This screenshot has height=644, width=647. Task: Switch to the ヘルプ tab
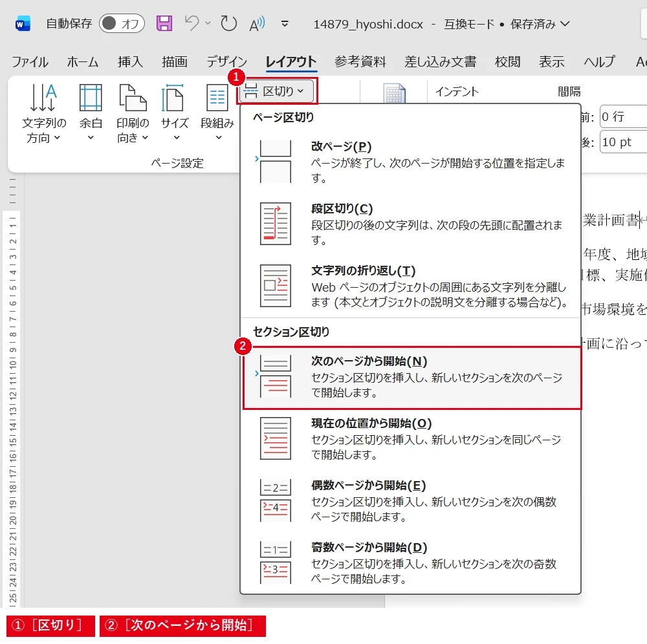click(x=599, y=62)
